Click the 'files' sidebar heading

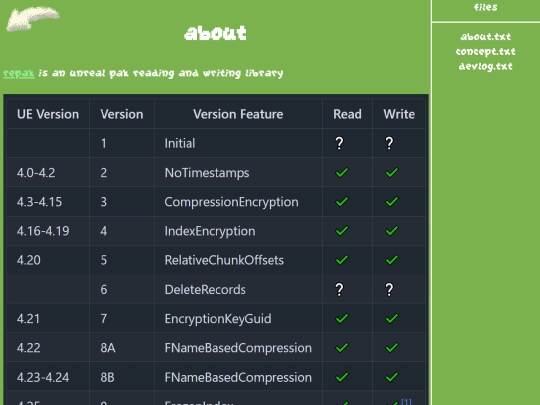(486, 7)
